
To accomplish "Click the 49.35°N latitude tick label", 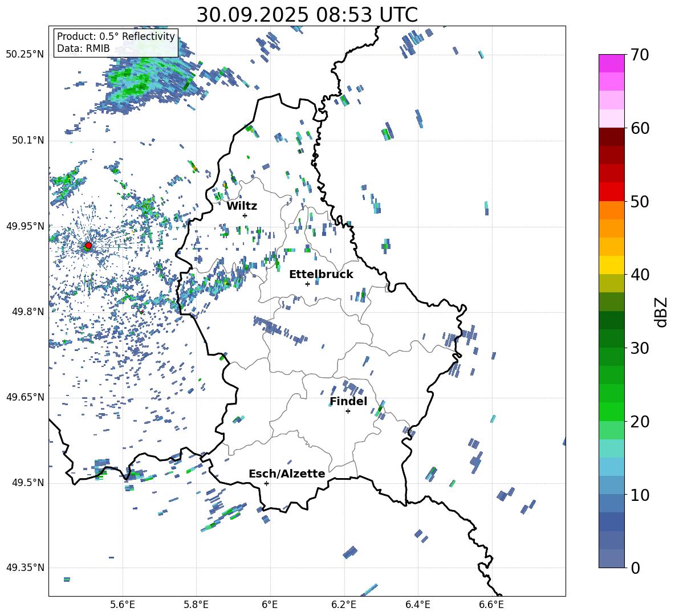I will (25, 568).
